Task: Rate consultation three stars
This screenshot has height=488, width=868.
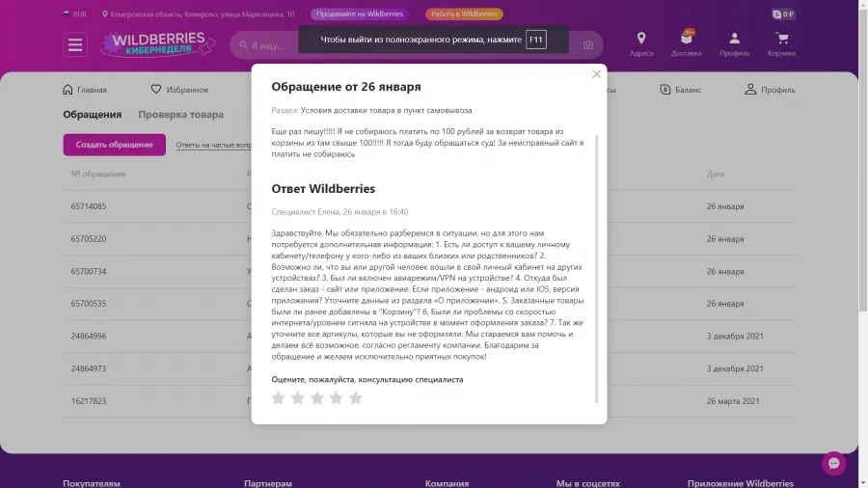Action: [317, 397]
